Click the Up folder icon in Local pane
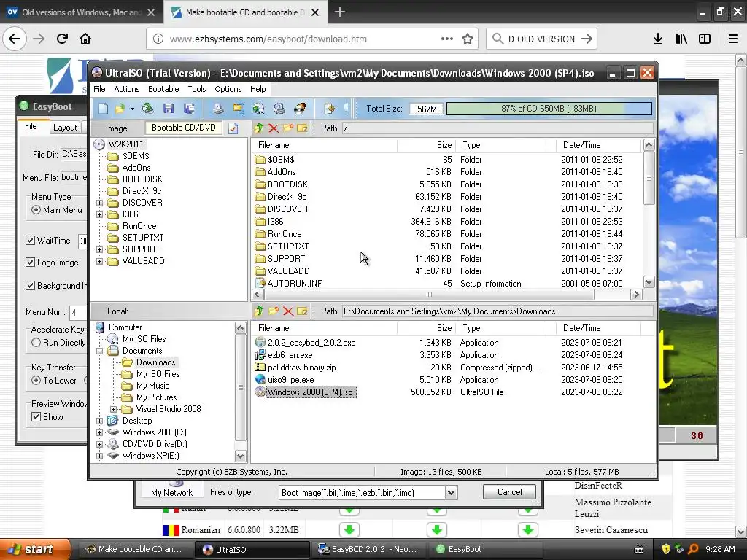Screen dimensions: 747x560 (259, 311)
